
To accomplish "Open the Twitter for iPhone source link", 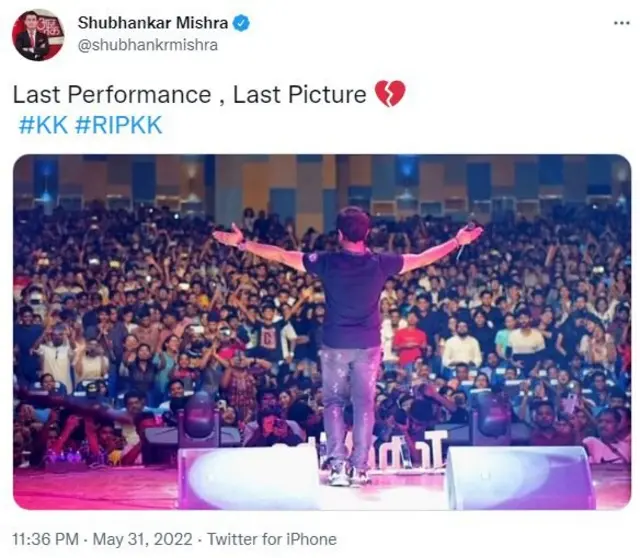I will [x=272, y=539].
